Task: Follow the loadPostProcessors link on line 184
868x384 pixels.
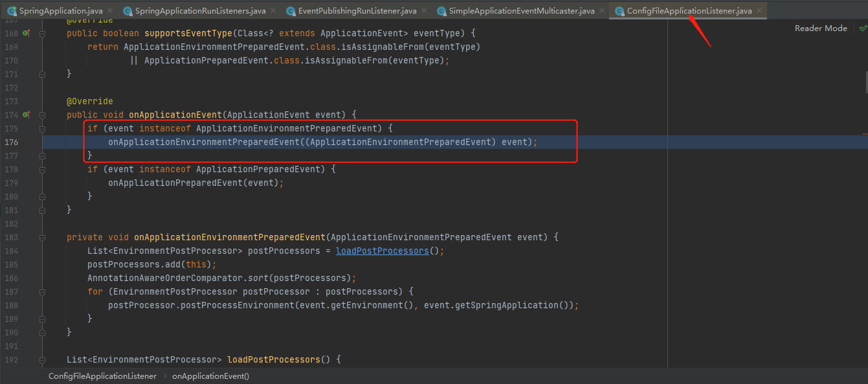Action: click(x=382, y=251)
